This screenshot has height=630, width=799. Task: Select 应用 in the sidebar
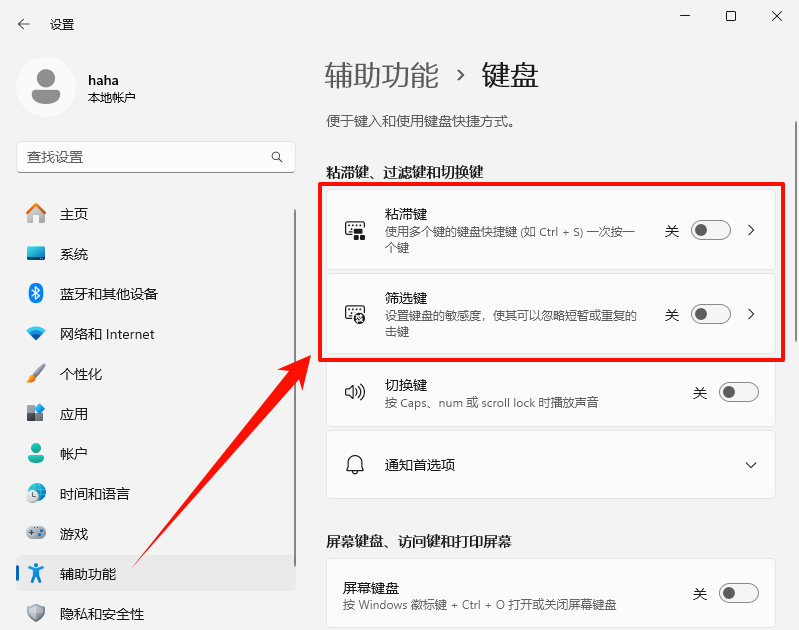[155, 413]
